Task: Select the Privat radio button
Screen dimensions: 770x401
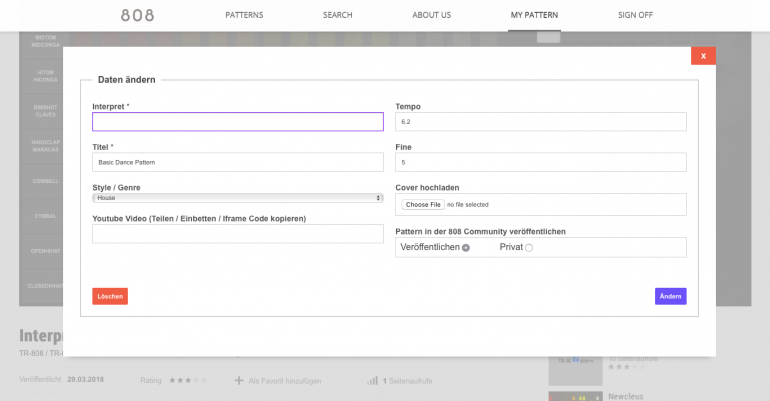Action: (529, 247)
